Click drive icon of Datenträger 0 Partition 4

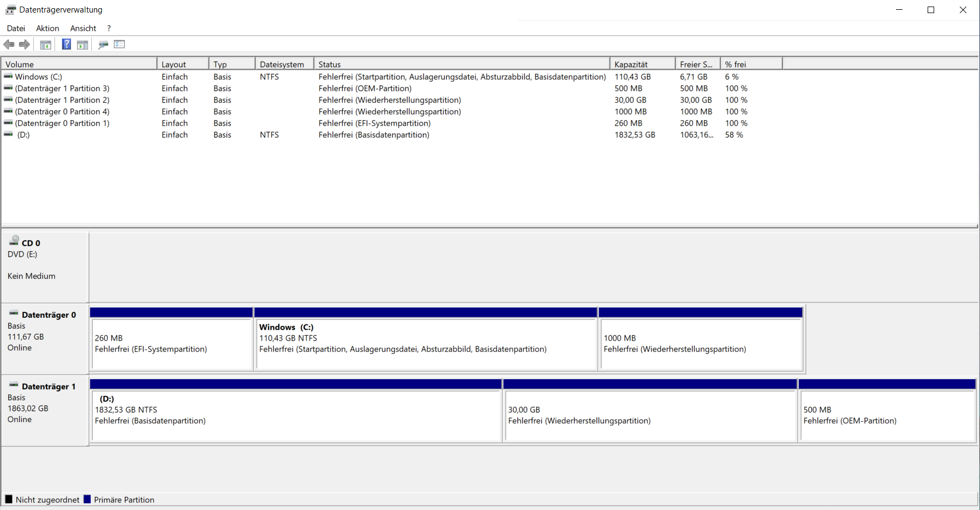tap(8, 111)
